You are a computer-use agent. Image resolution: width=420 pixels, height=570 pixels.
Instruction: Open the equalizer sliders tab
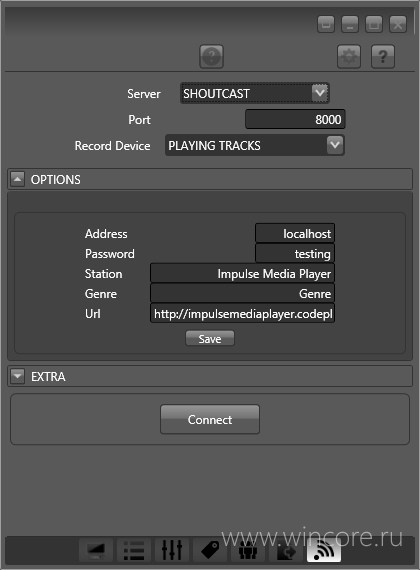pyautogui.click(x=172, y=549)
